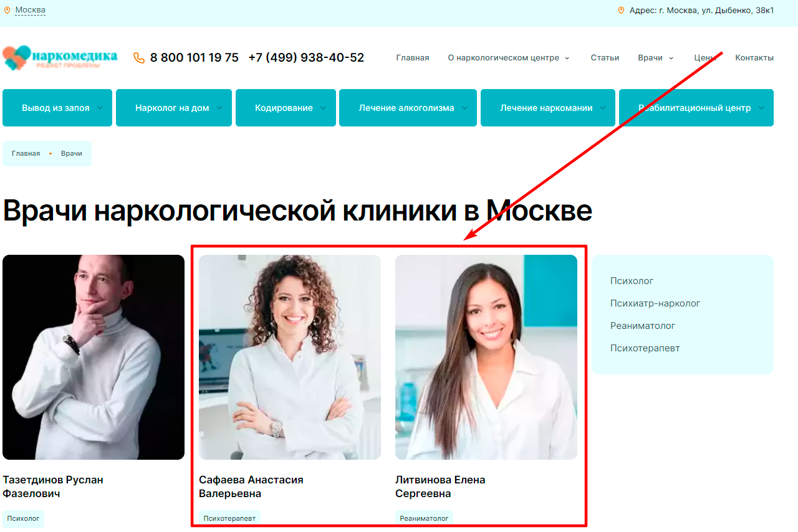Open the Кодирование dropdown chevron

[x=323, y=108]
